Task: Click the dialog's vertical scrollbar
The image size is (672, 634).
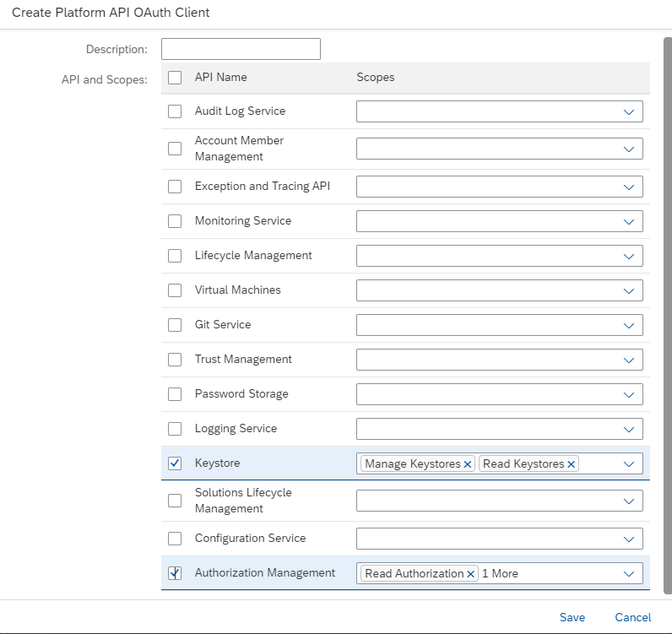Action: [667, 316]
